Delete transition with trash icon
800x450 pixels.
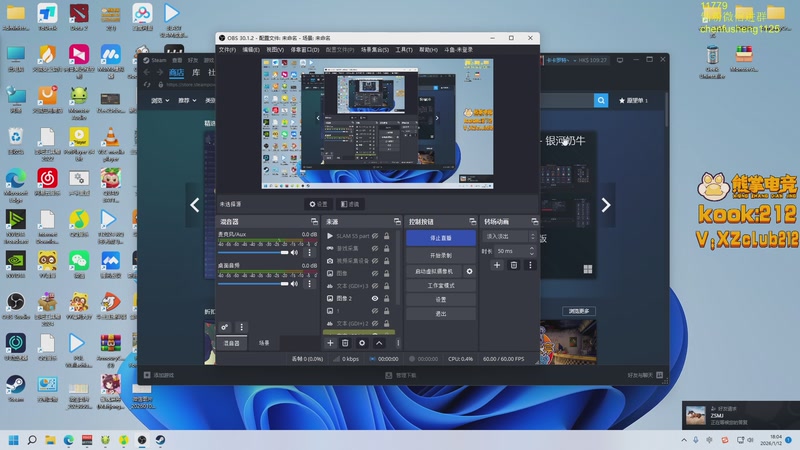514,265
